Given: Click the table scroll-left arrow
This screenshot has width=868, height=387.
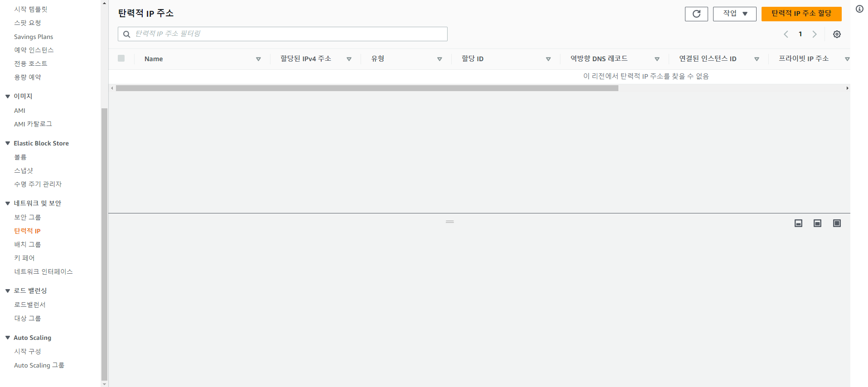Looking at the screenshot, I should [x=112, y=88].
